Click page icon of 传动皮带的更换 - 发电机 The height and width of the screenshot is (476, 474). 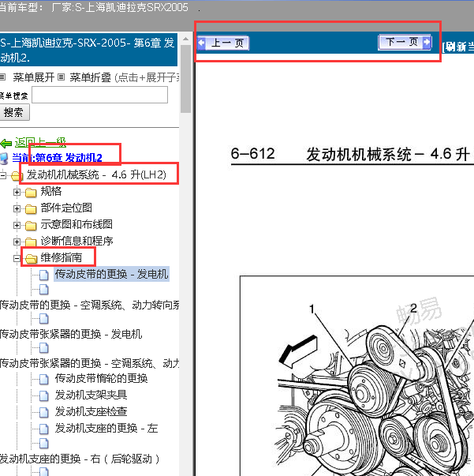[44, 275]
